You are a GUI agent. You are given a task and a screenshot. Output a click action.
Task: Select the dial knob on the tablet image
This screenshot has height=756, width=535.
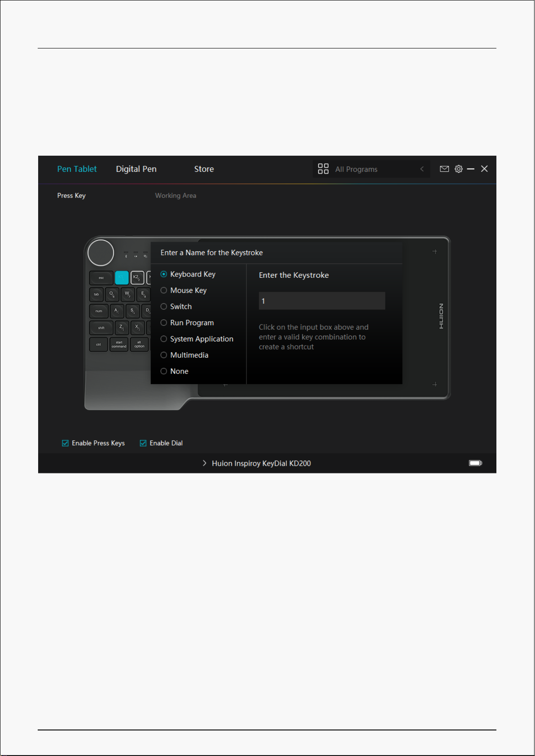[101, 253]
